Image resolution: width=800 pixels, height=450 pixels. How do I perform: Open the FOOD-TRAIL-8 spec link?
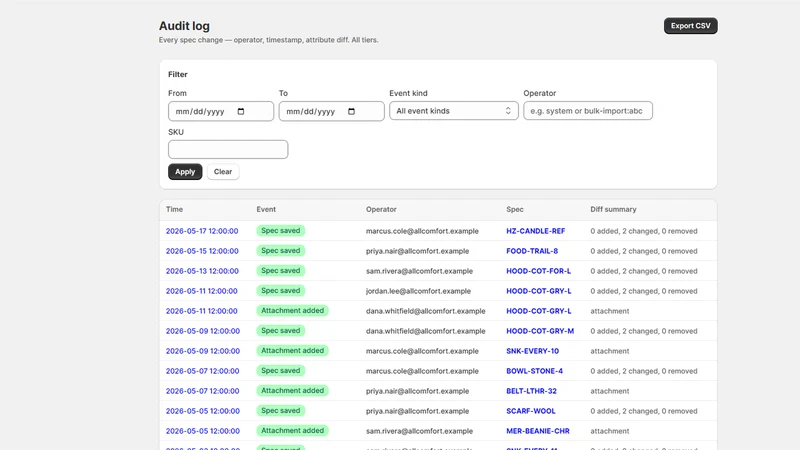[532, 251]
